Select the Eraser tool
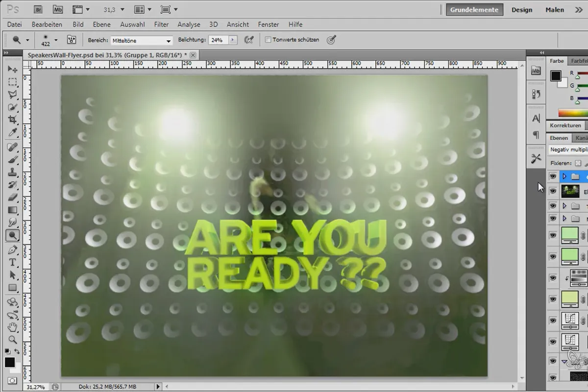Screen dimensions: 588x392 [x=12, y=198]
